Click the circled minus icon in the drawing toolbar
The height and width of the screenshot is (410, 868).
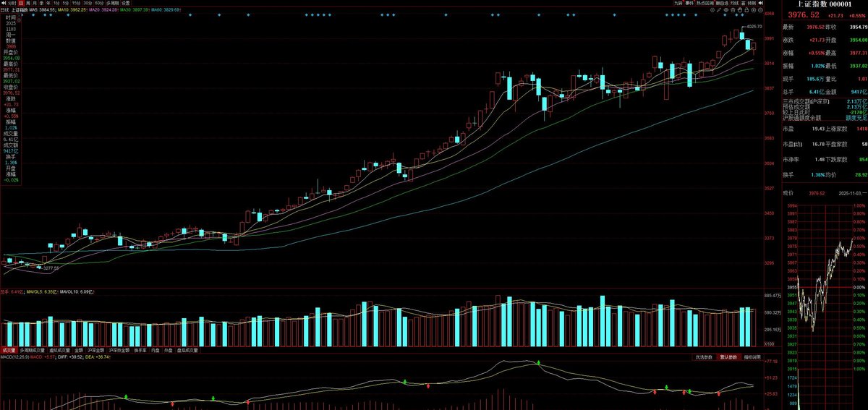click(760, 10)
